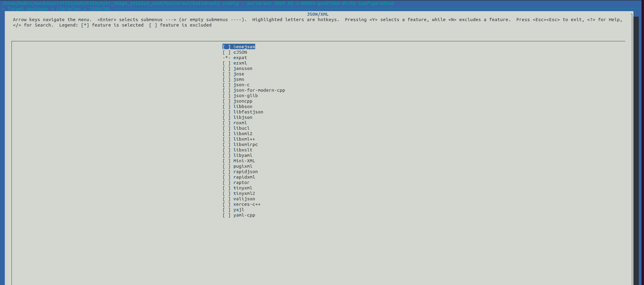
Task: Check the rapidjson option
Action: (226, 172)
